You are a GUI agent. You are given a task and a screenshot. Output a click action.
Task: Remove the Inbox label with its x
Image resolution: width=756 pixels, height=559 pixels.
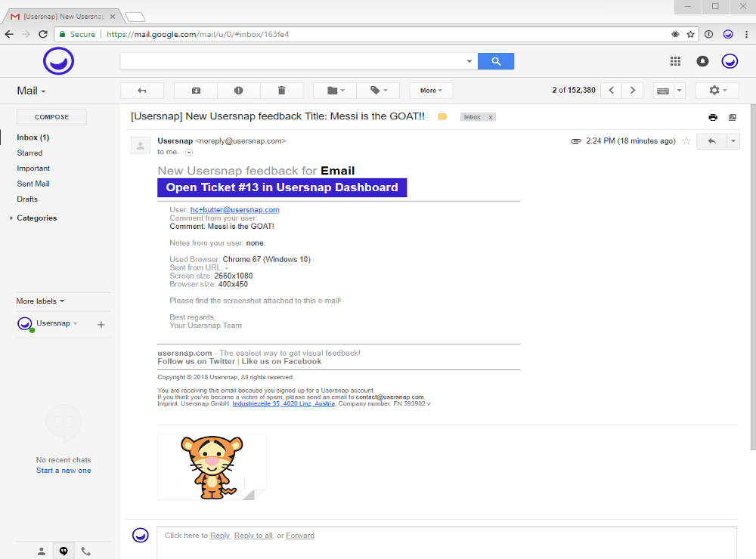coord(491,117)
